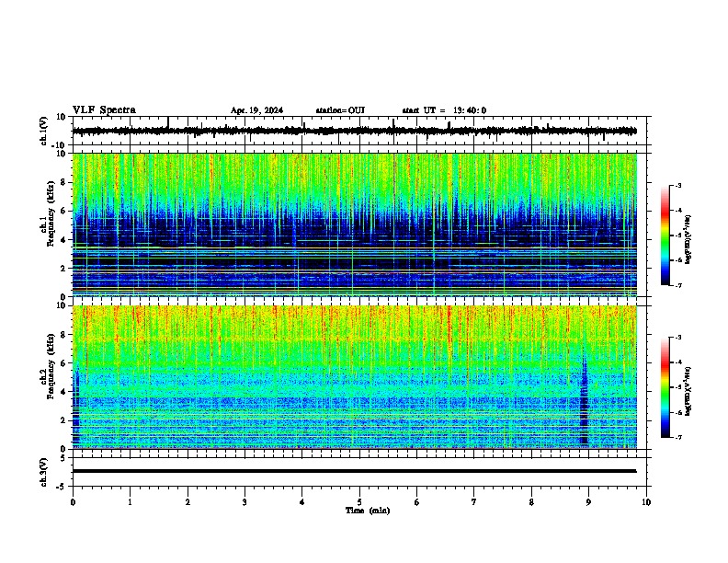Click the flat ch.3 voltage trace
Screen dimensions: 728x563
(x=354, y=471)
